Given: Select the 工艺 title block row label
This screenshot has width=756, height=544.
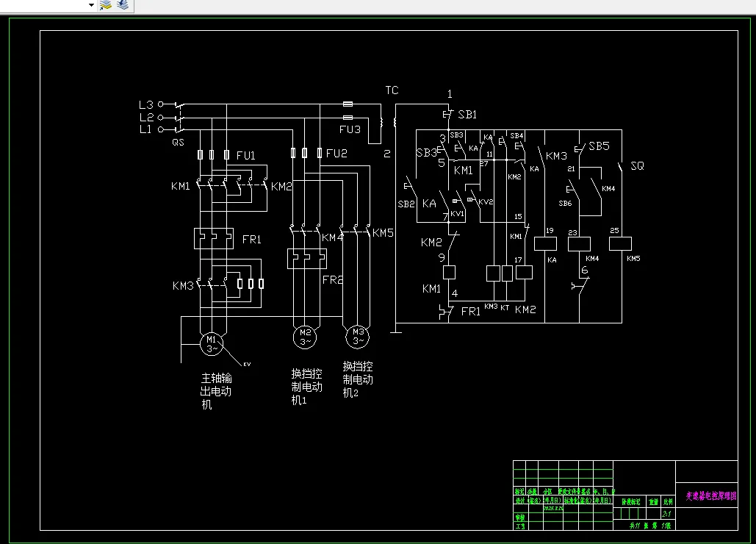Looking at the screenshot, I should 519,526.
